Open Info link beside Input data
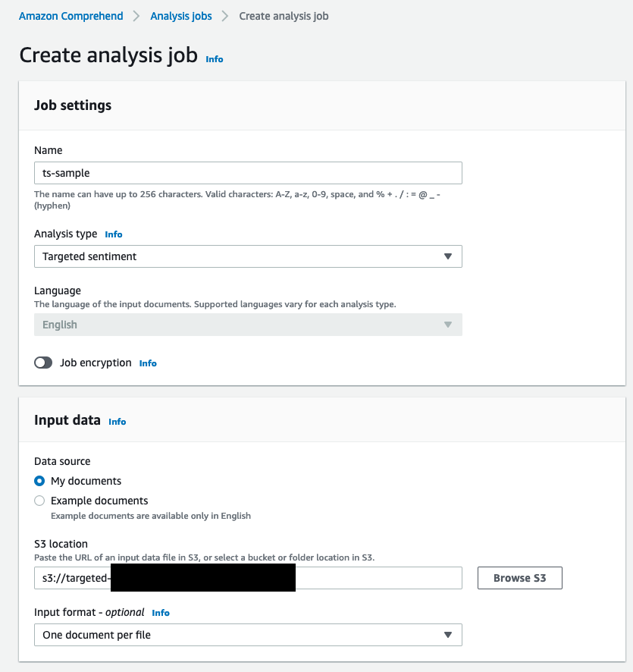The width and height of the screenshot is (633, 672). (x=117, y=422)
